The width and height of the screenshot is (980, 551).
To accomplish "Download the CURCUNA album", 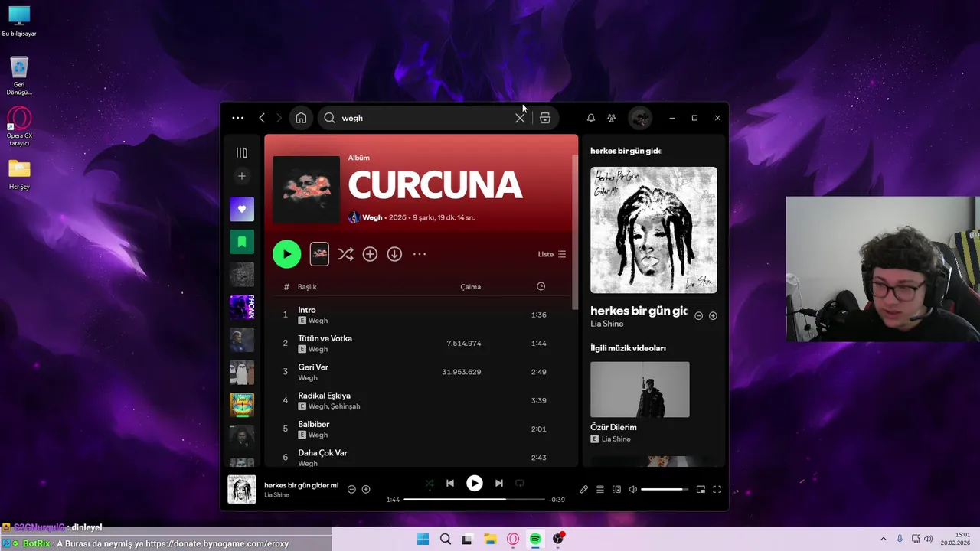I will (x=394, y=254).
